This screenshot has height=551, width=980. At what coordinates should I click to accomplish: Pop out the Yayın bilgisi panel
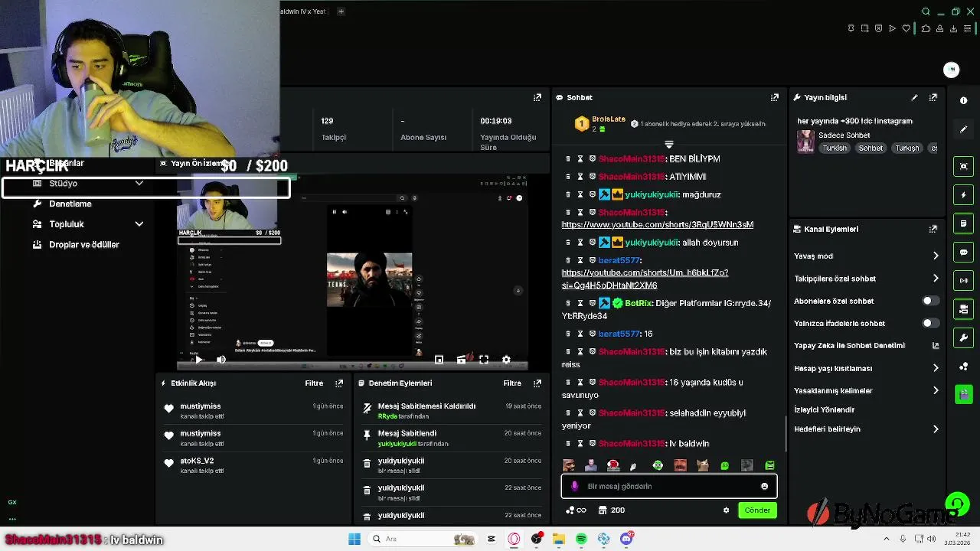(933, 97)
